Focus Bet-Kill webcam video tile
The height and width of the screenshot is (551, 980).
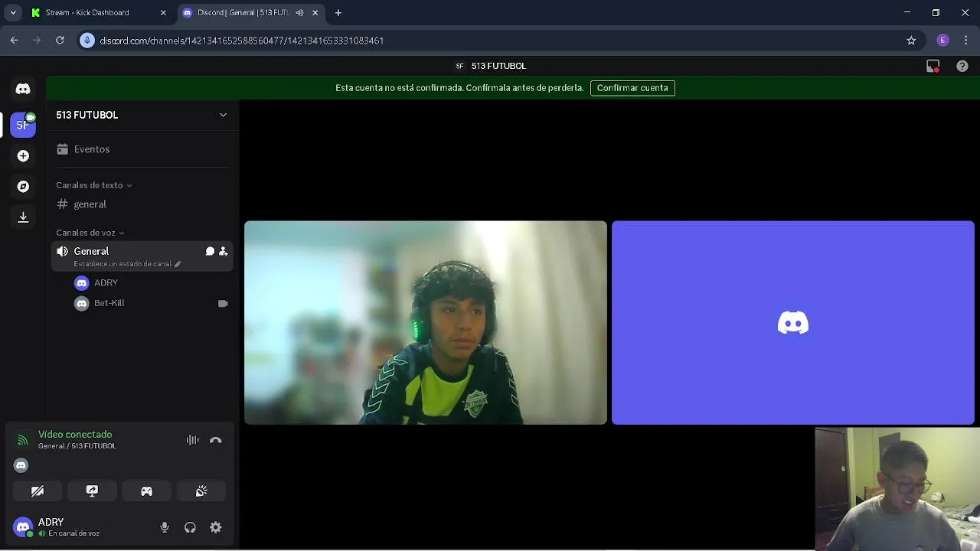click(426, 322)
